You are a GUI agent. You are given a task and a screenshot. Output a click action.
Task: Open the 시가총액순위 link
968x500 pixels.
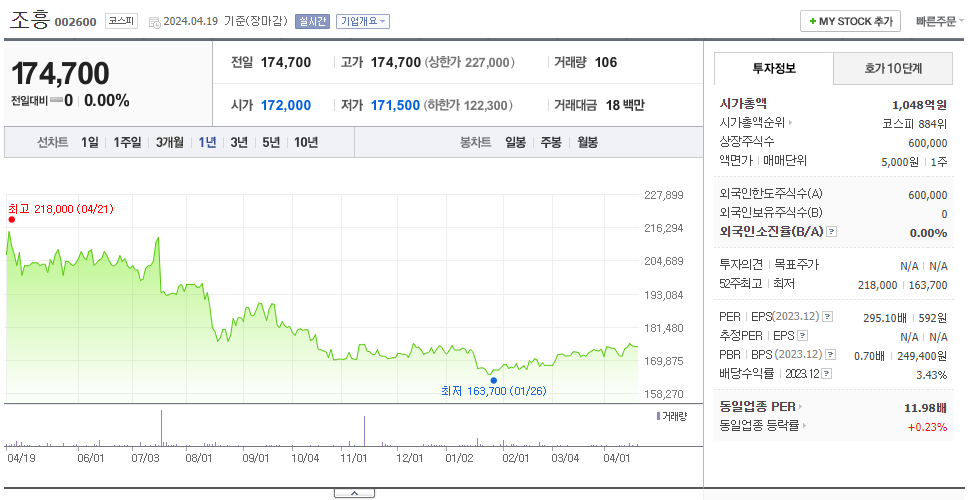756,123
